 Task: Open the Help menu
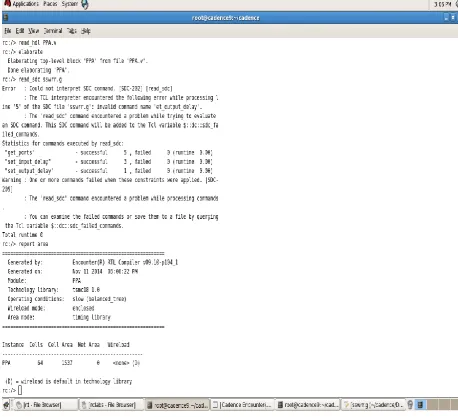click(86, 31)
